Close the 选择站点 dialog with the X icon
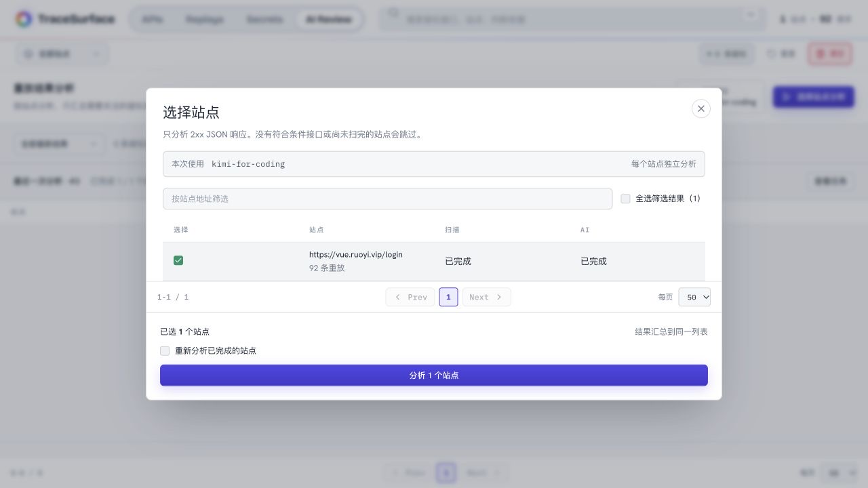Image resolution: width=868 pixels, height=488 pixels. (701, 108)
